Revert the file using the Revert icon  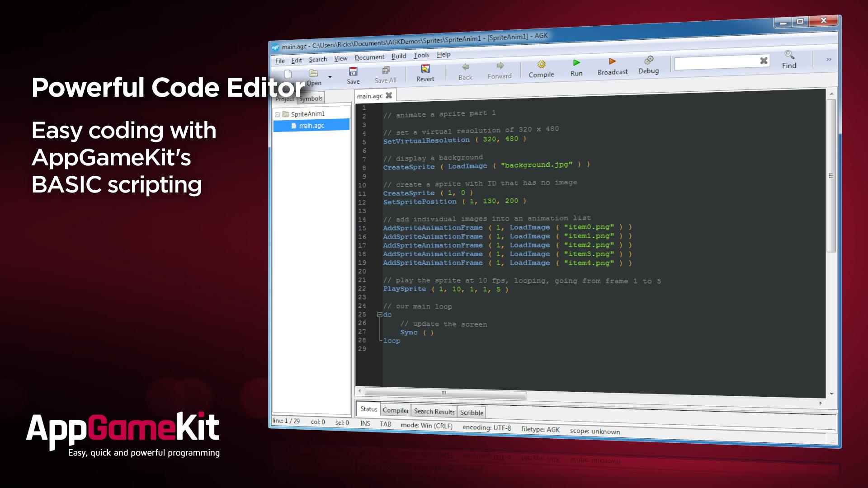tap(425, 69)
